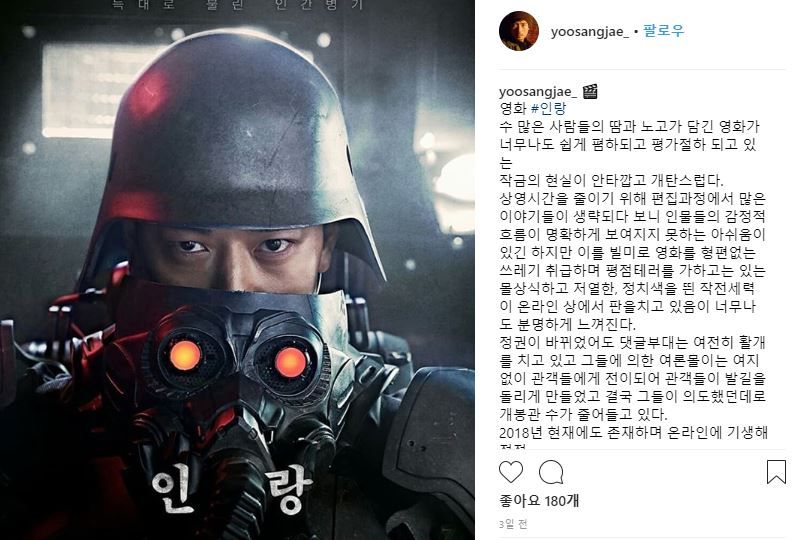Click caption line starting 2018년 현재에도
793x540 pixels.
coord(633,433)
